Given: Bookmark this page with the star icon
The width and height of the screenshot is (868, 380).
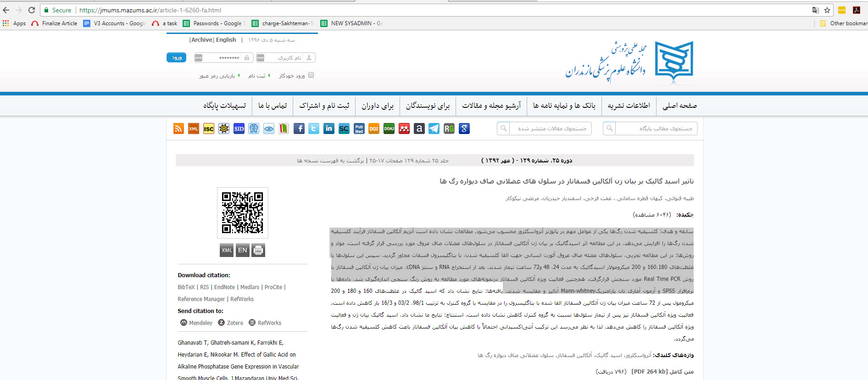Looking at the screenshot, I should click(827, 10).
